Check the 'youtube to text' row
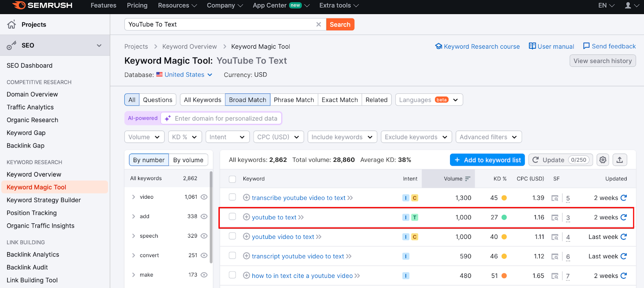The width and height of the screenshot is (644, 288). pos(232,217)
